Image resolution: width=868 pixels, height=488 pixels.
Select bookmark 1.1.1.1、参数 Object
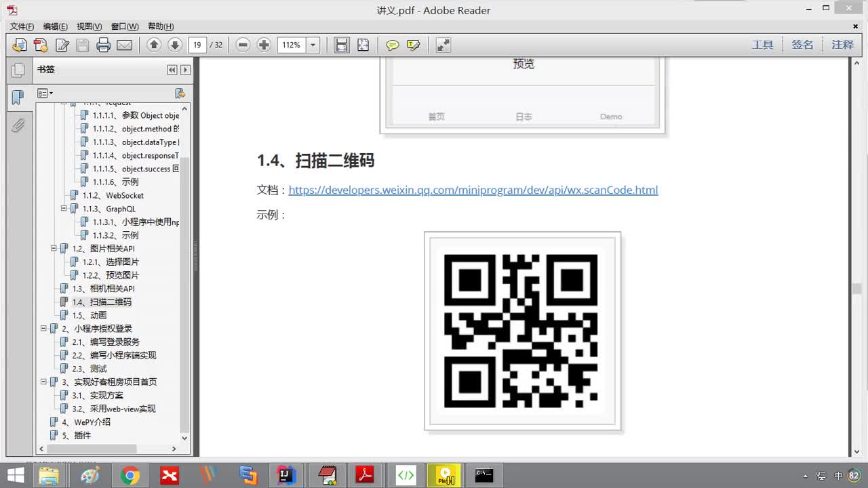coord(136,115)
